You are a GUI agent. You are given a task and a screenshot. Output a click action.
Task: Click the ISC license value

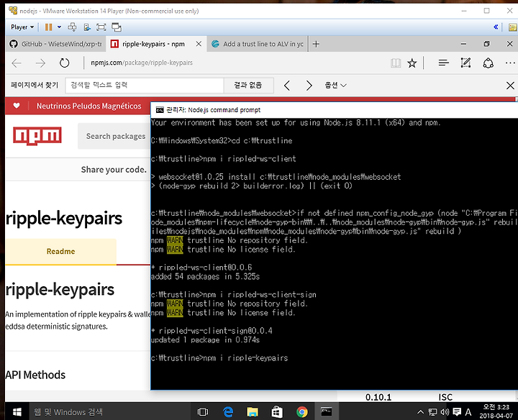click(x=445, y=397)
